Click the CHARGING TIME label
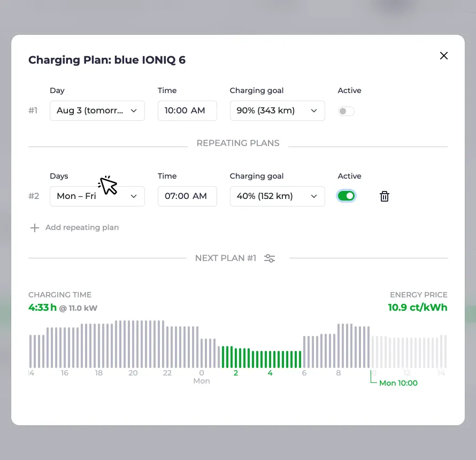The image size is (476, 460). [60, 295]
